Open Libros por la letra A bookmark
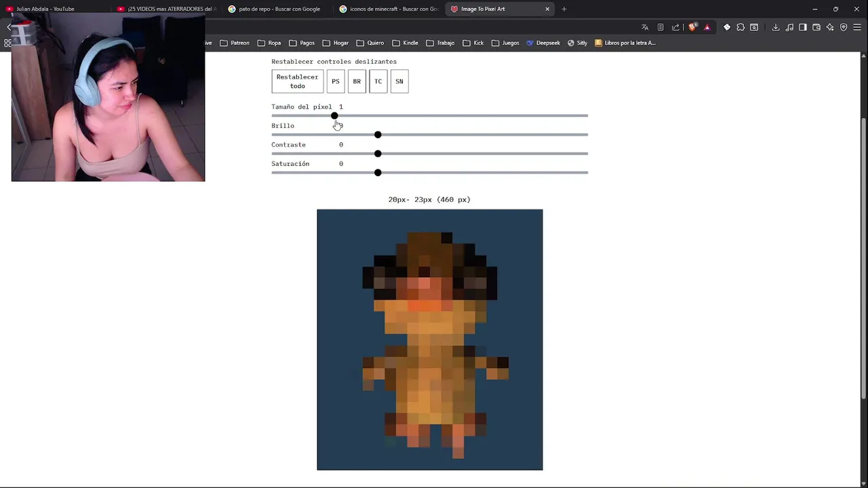 [x=625, y=43]
